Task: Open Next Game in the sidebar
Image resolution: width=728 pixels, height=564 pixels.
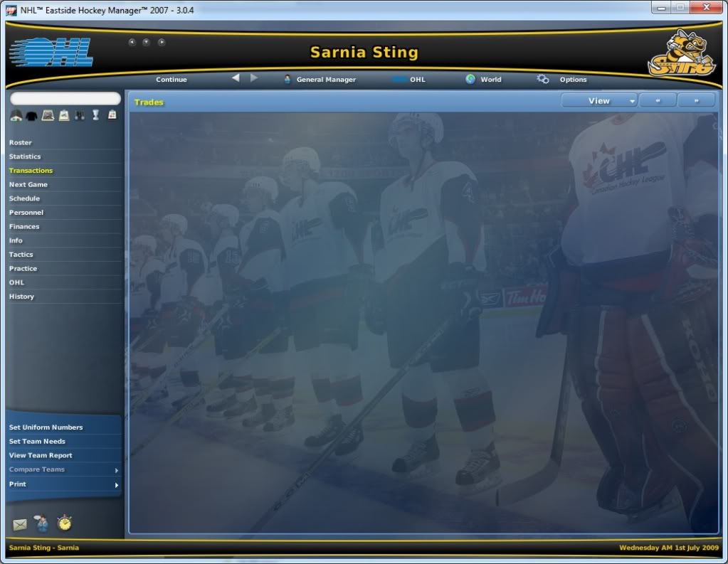Action: click(28, 184)
